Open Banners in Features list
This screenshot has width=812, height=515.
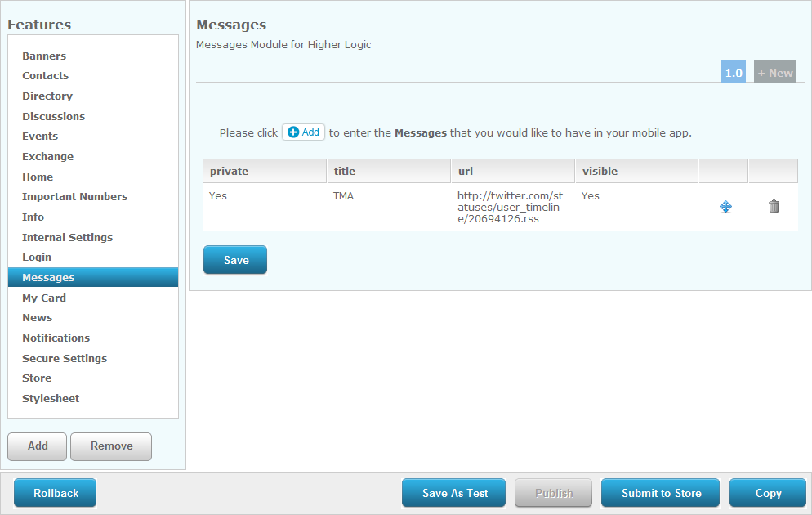[44, 56]
